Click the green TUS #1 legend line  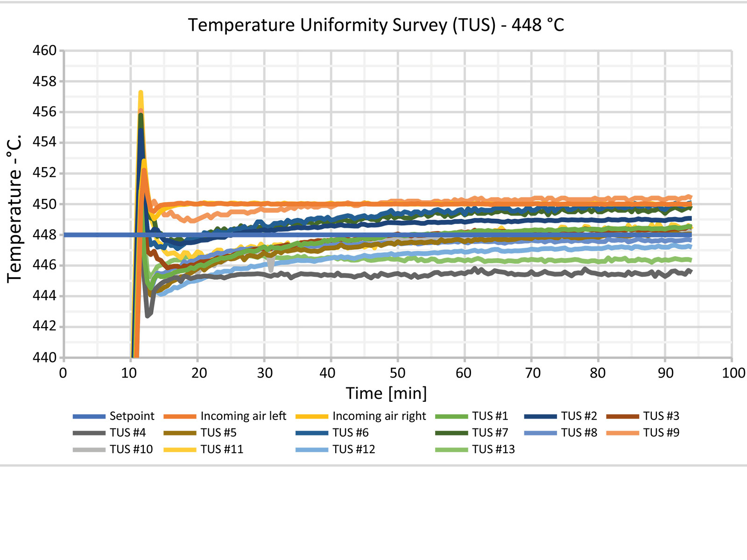451,416
